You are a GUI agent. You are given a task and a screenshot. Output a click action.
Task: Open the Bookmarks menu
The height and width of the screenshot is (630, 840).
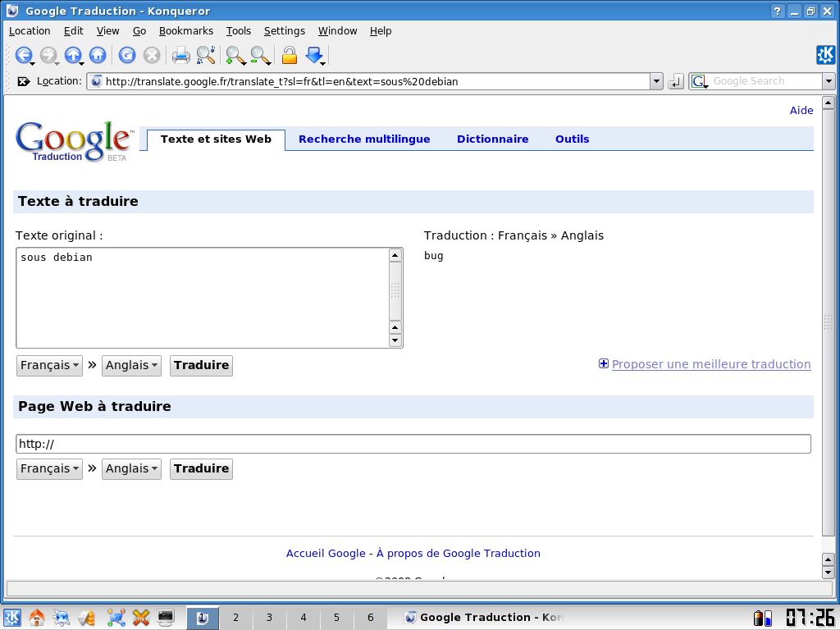coord(186,31)
